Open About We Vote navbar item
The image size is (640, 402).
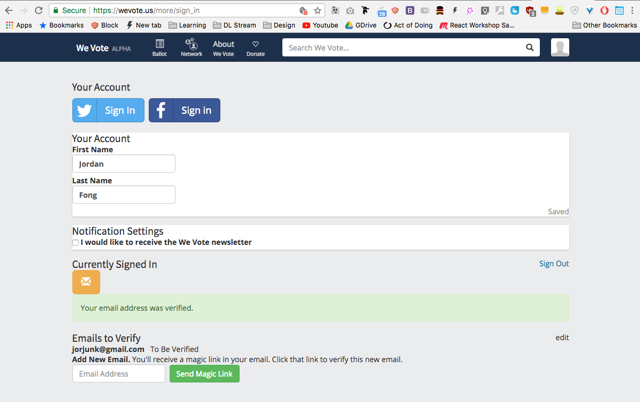coord(223,48)
